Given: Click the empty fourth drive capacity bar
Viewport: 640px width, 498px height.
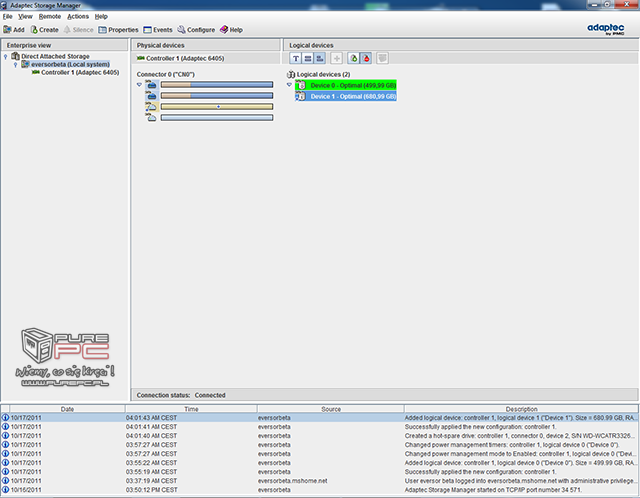Looking at the screenshot, I should [x=217, y=118].
